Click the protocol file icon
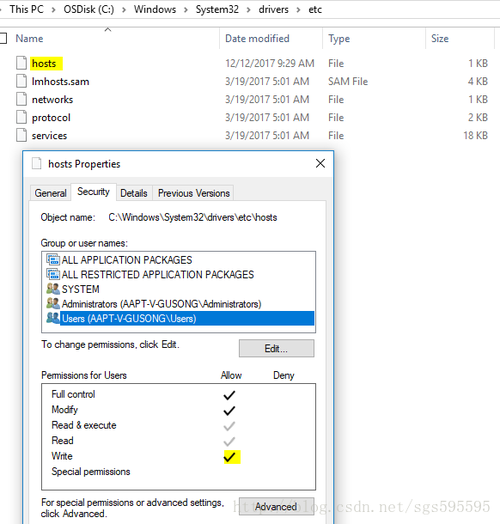The width and height of the screenshot is (500, 524). tap(21, 117)
